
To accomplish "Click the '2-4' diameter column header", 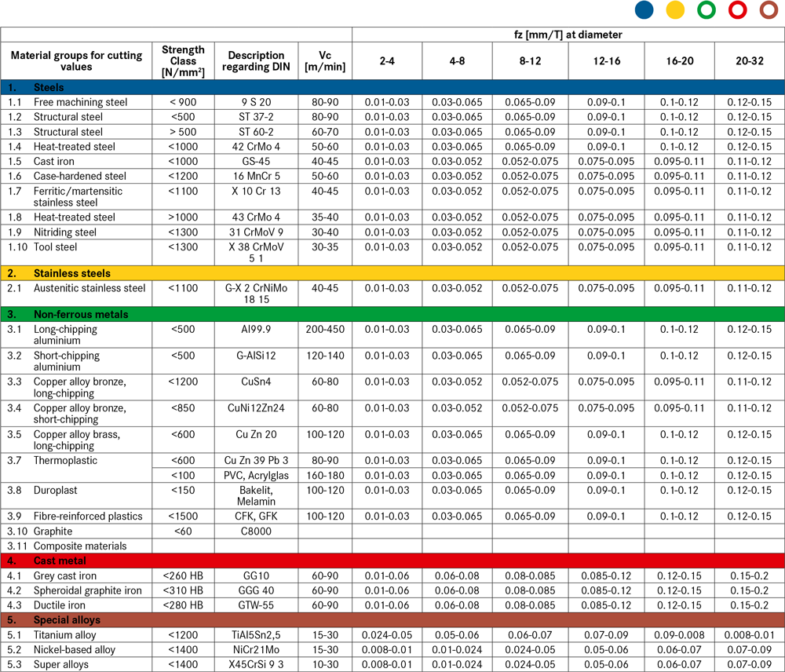I will click(x=387, y=60).
